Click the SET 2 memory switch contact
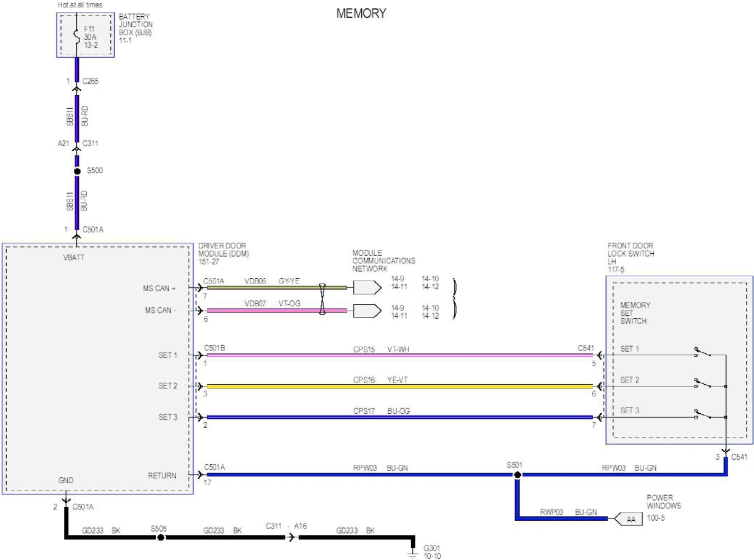Screen dimensions: 754x560 click(702, 384)
